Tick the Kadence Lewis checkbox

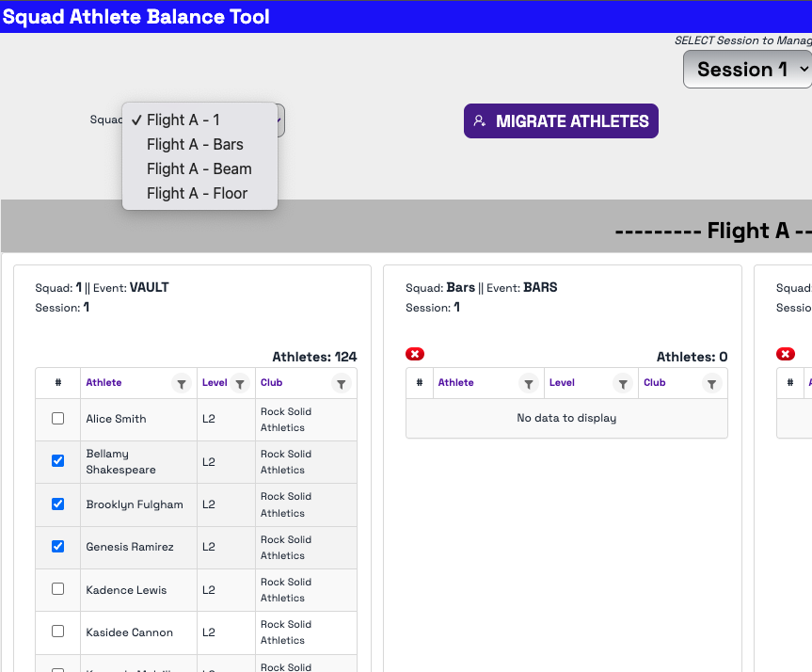(58, 588)
